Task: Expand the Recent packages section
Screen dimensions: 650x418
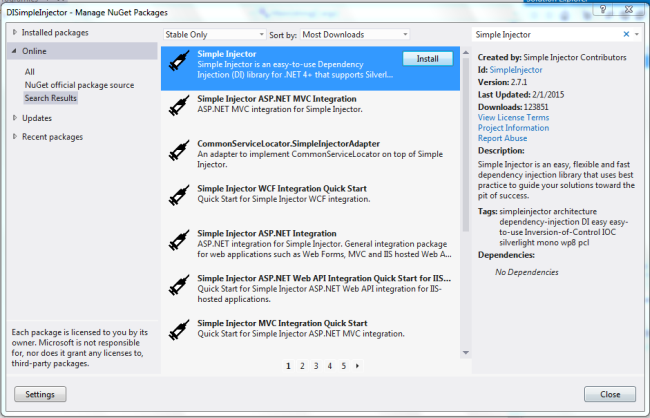Action: click(15, 136)
